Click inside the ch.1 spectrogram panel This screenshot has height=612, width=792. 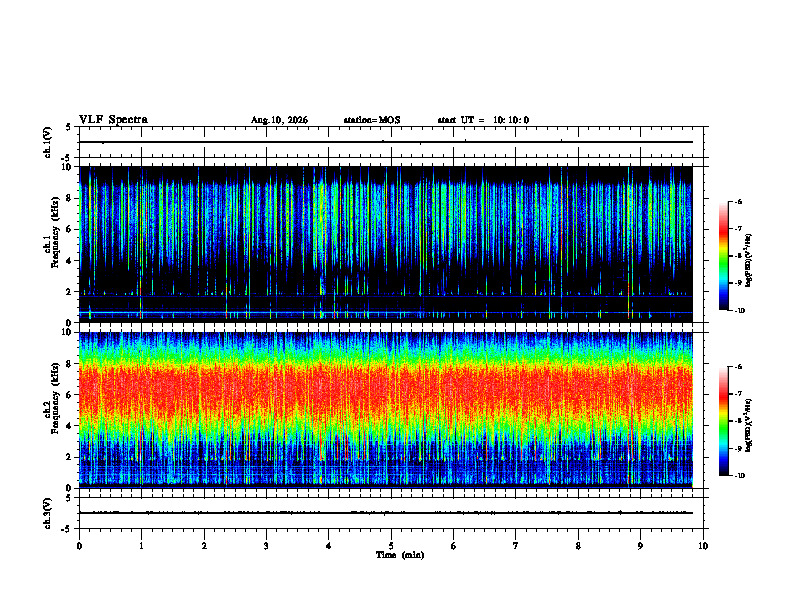point(386,244)
